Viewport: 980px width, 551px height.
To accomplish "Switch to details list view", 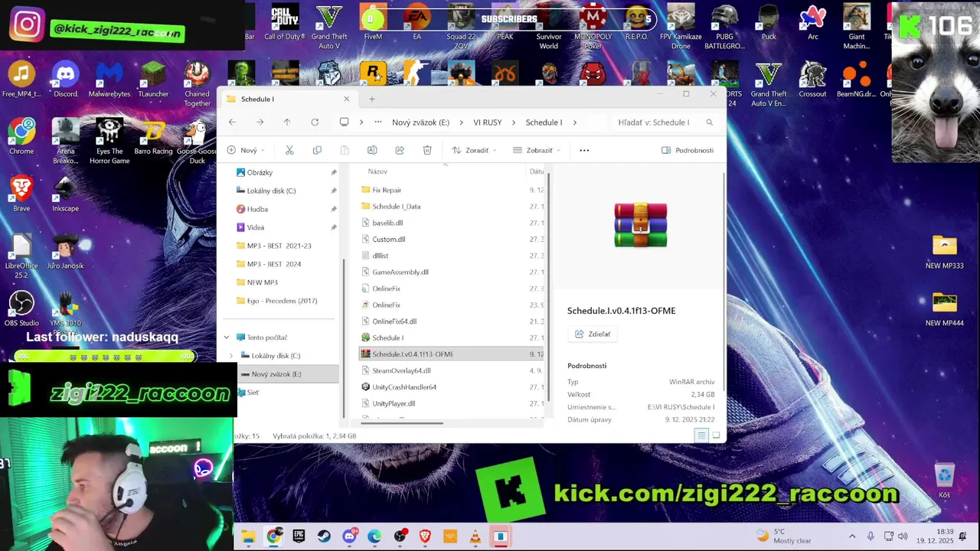I will click(701, 435).
